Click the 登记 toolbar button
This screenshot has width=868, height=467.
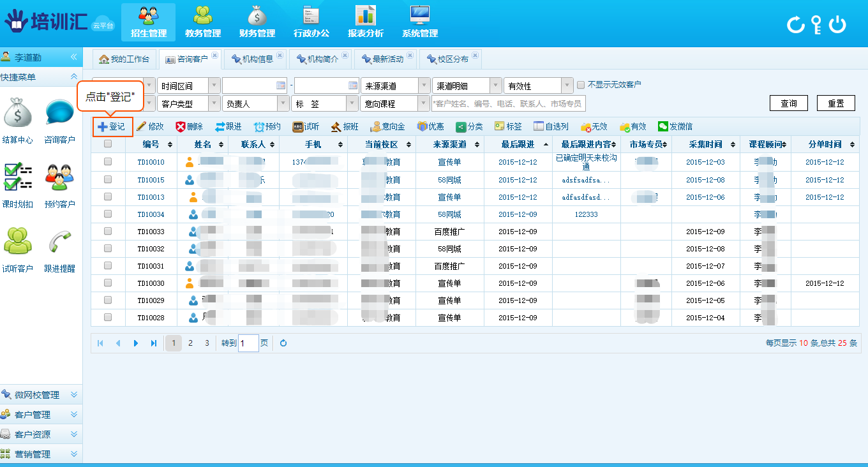pos(112,127)
